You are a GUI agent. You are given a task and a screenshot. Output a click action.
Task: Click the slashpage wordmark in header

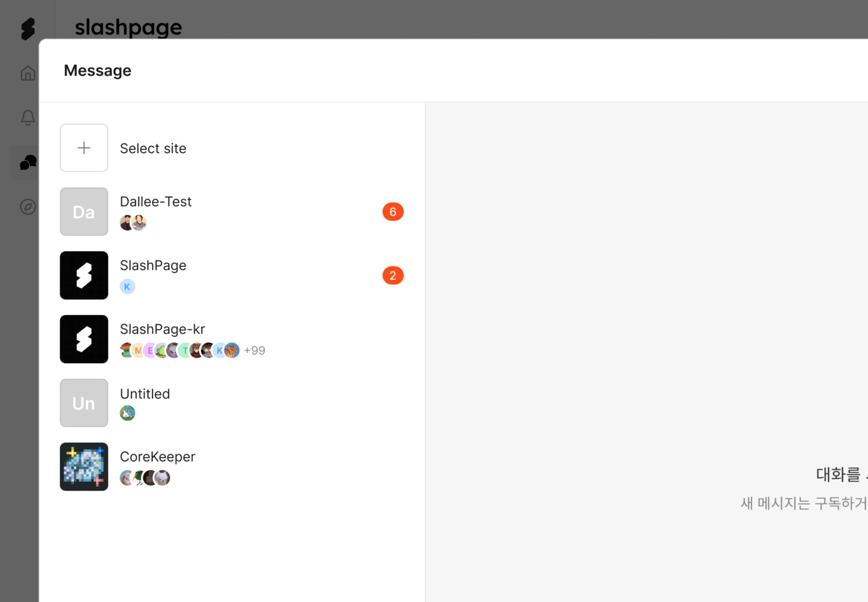click(x=128, y=28)
